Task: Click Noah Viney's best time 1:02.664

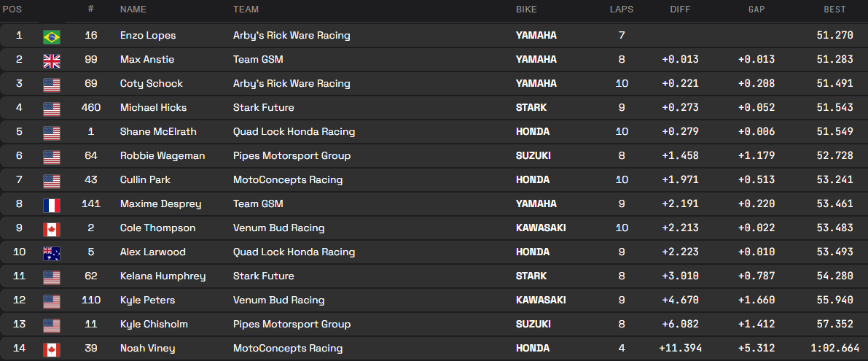Action: pyautogui.click(x=828, y=349)
